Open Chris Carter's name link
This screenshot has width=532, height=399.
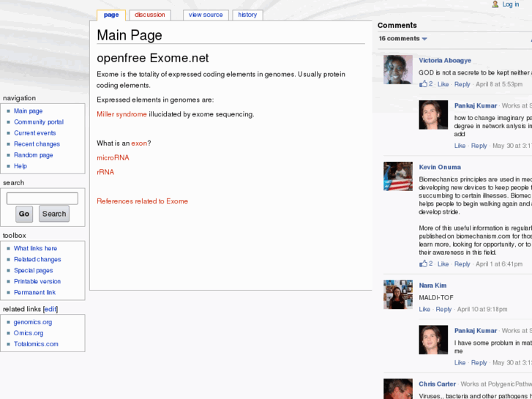[x=437, y=384]
